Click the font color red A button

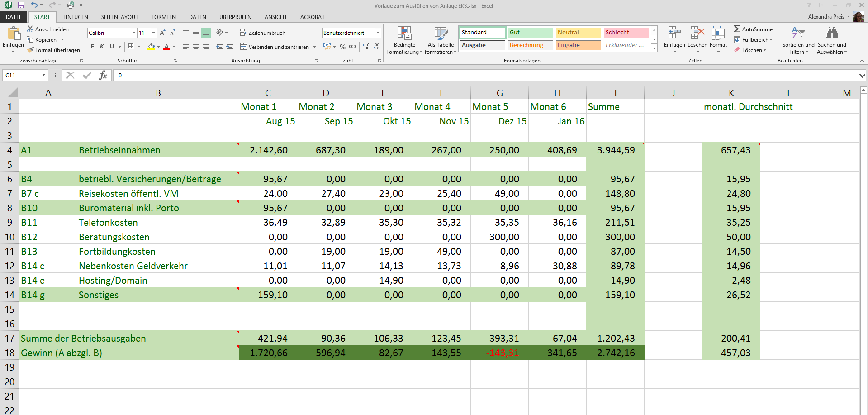(x=166, y=47)
